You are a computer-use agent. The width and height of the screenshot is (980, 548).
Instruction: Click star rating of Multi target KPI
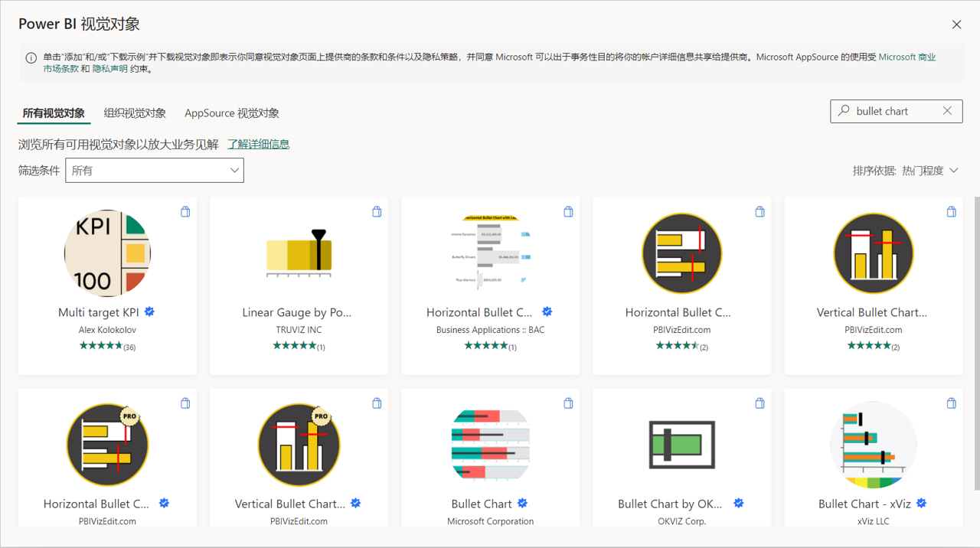pos(100,346)
